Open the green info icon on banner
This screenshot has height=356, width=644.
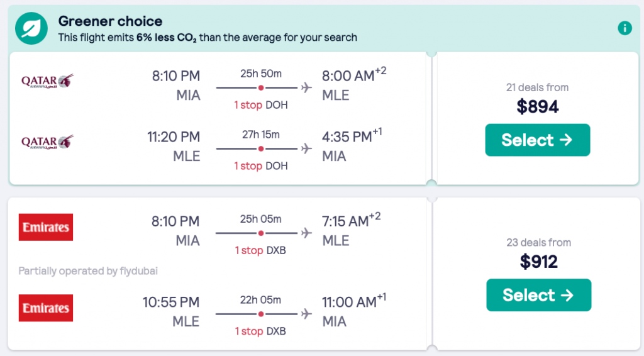click(625, 28)
